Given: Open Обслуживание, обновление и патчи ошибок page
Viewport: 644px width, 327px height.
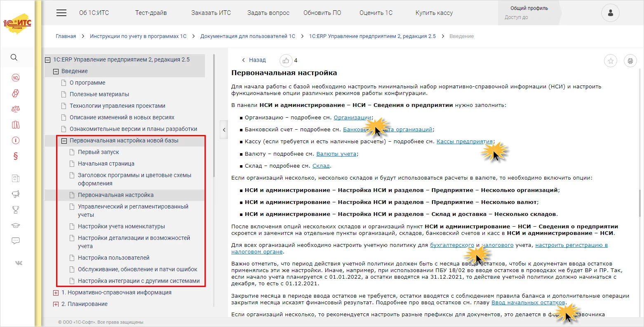Looking at the screenshot, I should click(x=138, y=270).
